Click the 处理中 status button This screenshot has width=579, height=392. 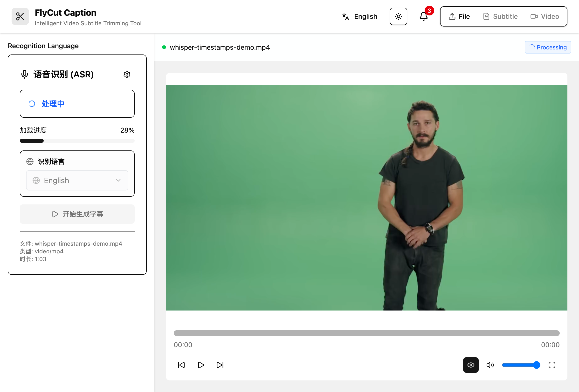[x=77, y=103]
